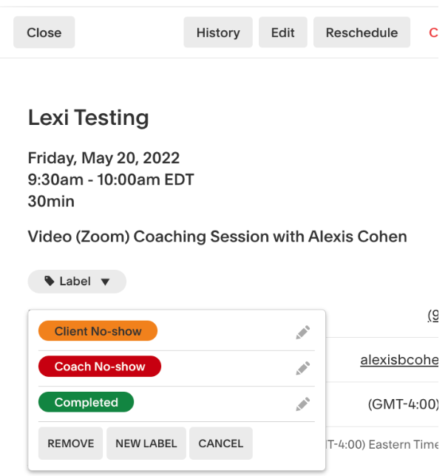Click the REMOVE button
Screen dimensions: 448x476
pos(70,443)
